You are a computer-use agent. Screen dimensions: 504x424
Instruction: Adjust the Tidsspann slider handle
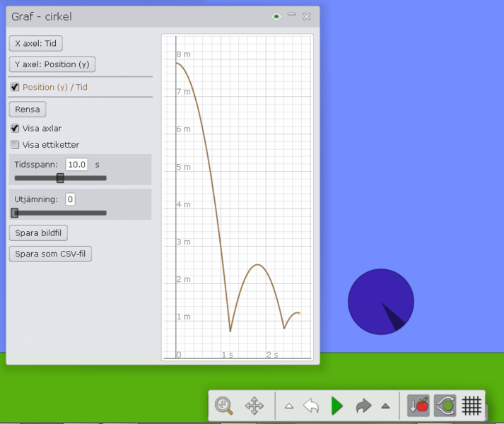tap(60, 178)
